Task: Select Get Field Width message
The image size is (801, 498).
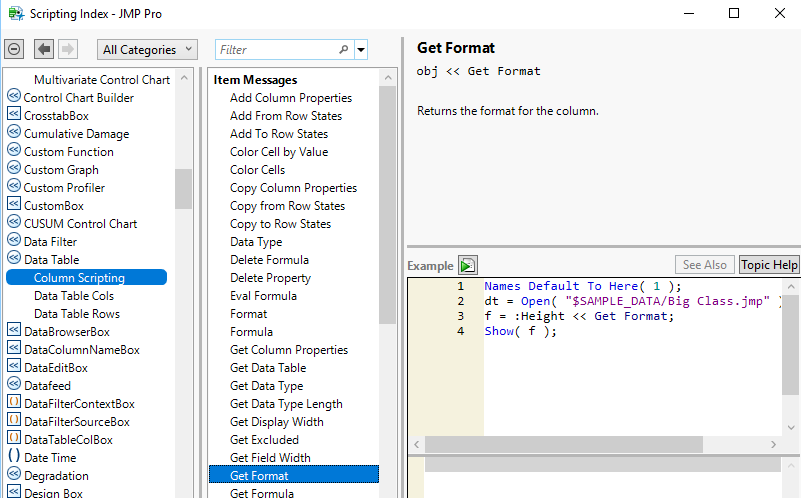Action: tap(270, 458)
